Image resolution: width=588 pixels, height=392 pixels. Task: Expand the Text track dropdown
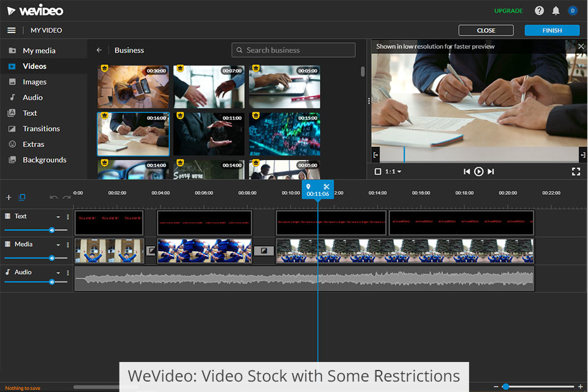[58, 217]
